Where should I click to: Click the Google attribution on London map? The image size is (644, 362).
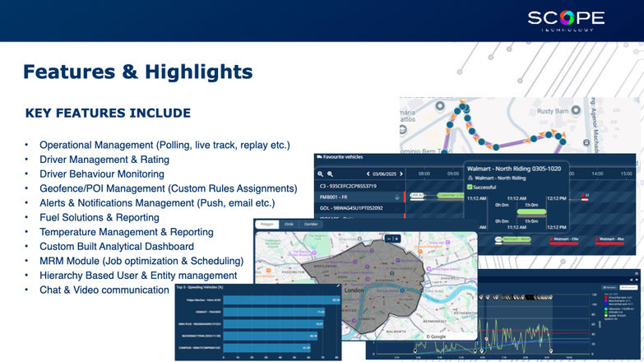[x=436, y=336]
